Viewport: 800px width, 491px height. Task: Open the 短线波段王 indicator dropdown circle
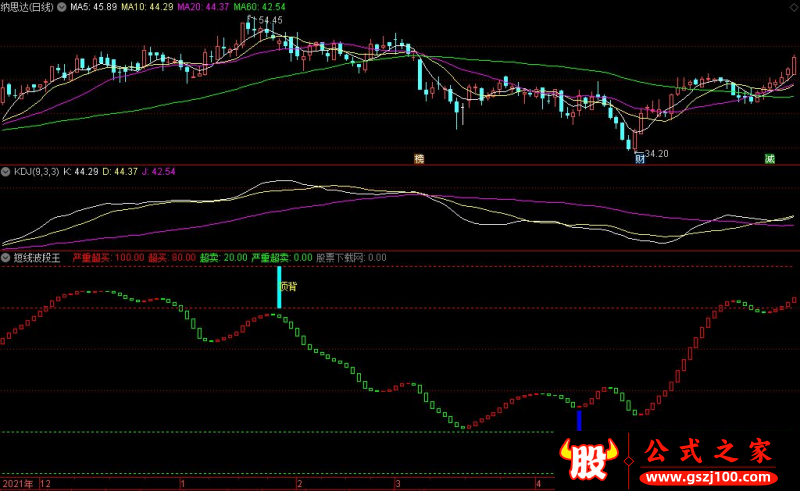point(5,258)
